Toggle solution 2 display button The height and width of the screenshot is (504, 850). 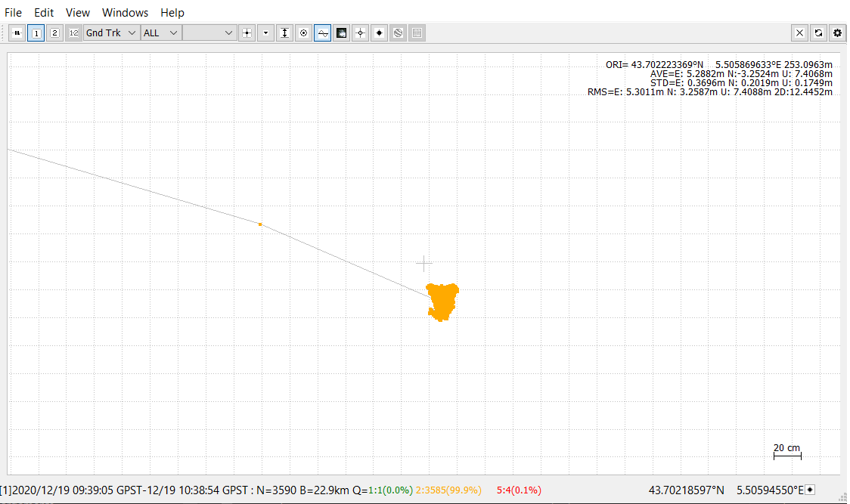pyautogui.click(x=54, y=33)
